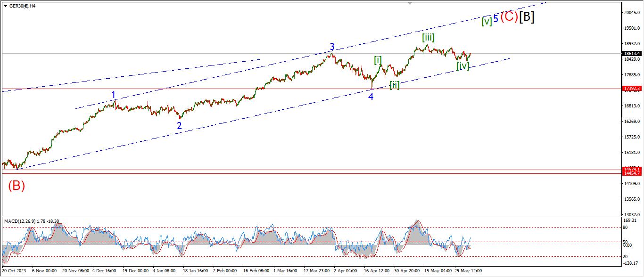Click the gray chart shift triangle at top
Image resolution: width=644 pixels, height=277 pixels.
(x=410, y=3)
